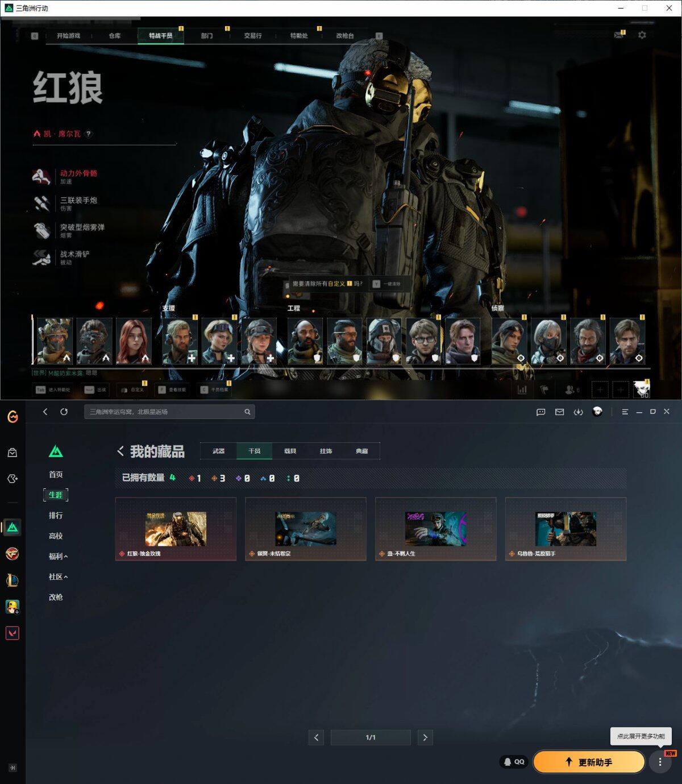
Task: Select Valorant game icon in sidebar
Action: (x=13, y=633)
